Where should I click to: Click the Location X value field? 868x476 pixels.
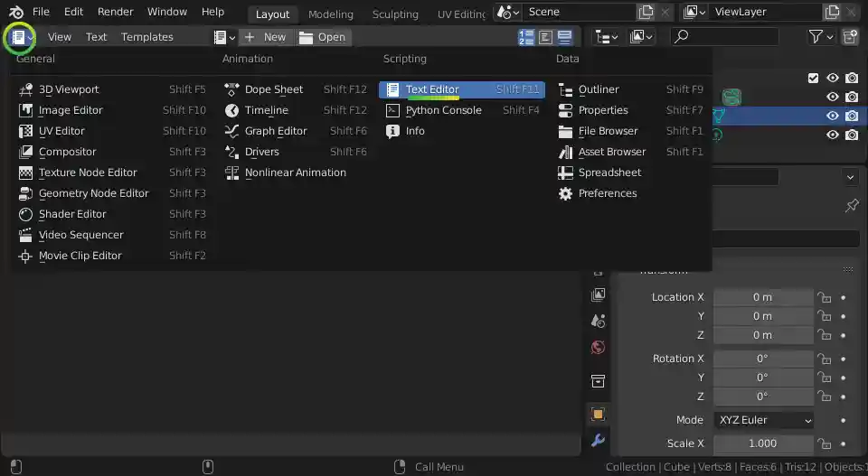pos(762,297)
